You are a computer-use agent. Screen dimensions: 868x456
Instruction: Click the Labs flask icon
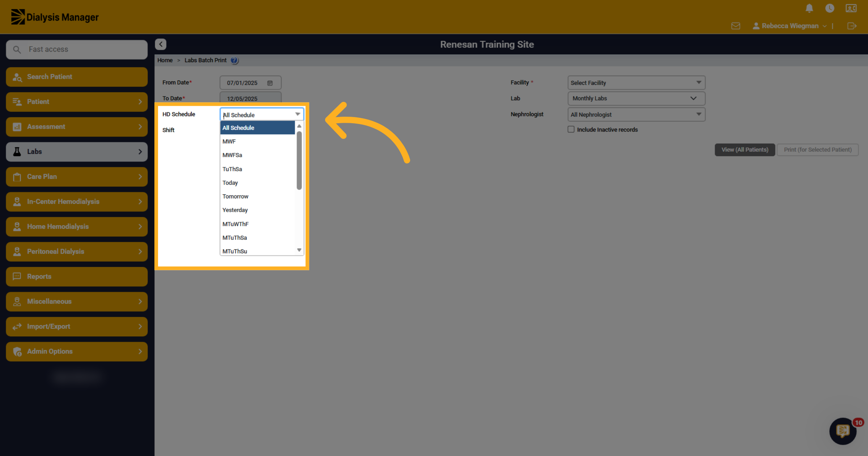pyautogui.click(x=17, y=152)
